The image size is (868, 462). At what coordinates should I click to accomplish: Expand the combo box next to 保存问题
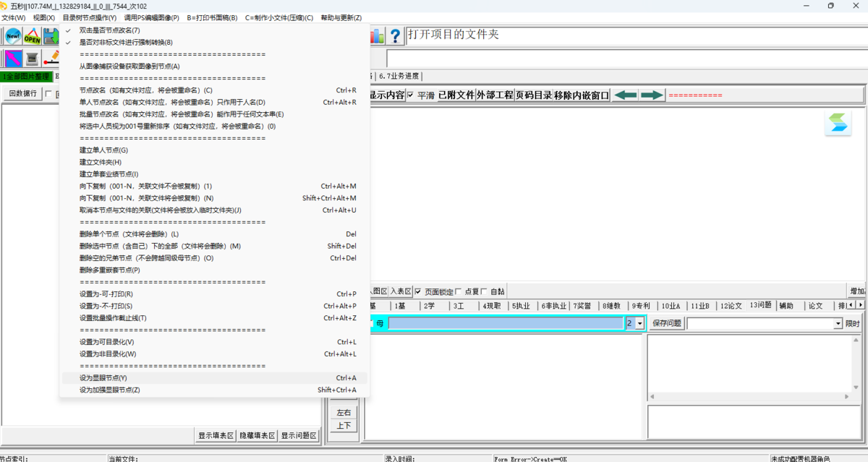[838, 323]
